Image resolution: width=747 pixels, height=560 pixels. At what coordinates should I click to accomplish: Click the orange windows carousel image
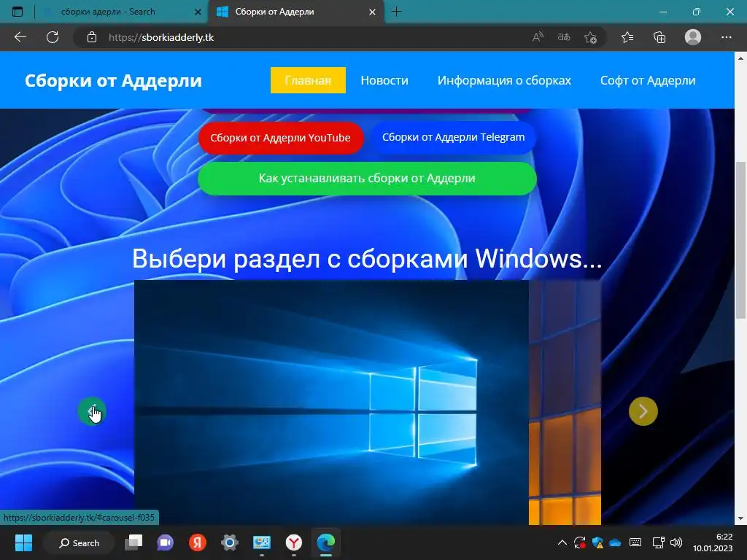click(565, 402)
